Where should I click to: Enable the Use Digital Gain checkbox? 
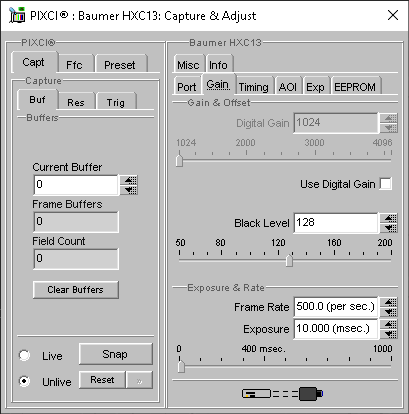point(386,184)
